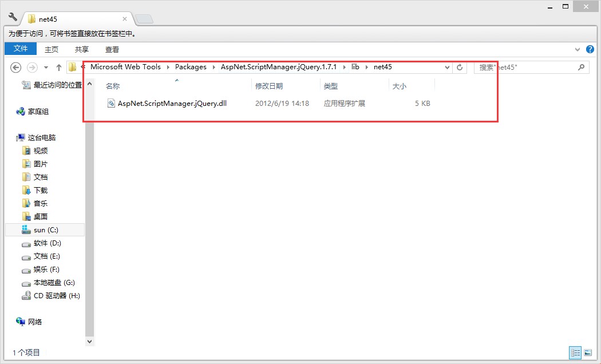Select AspNet.ScriptManager.jQuery.dll file
Image resolution: width=601 pixels, height=364 pixels.
pos(172,104)
